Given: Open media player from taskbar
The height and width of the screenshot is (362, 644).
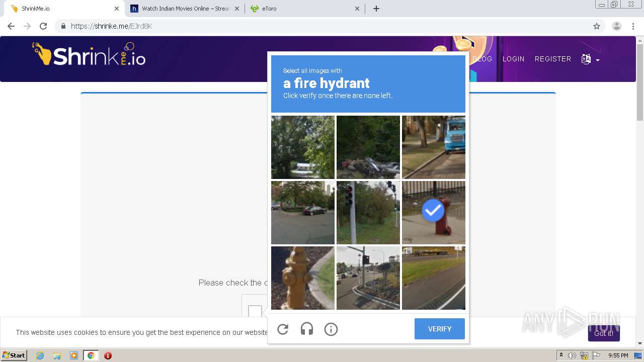Looking at the screenshot, I should [74, 355].
